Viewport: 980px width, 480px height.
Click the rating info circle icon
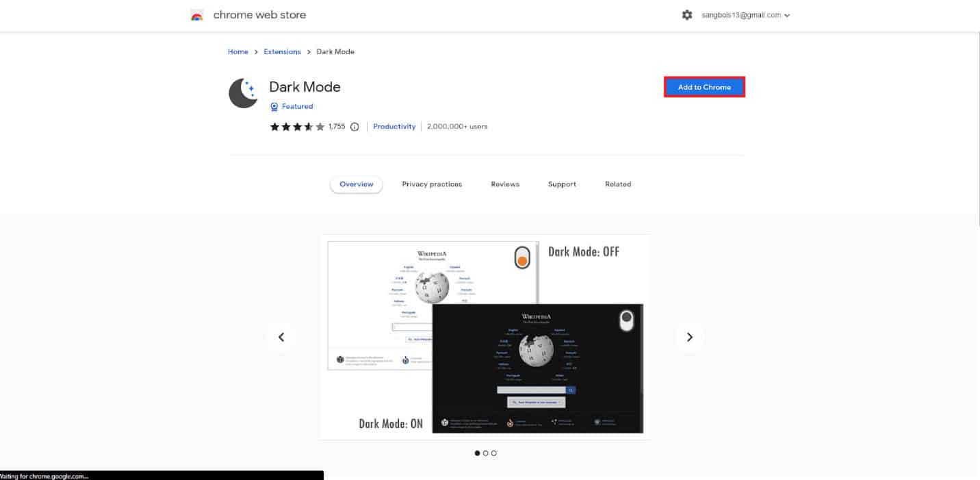[354, 127]
